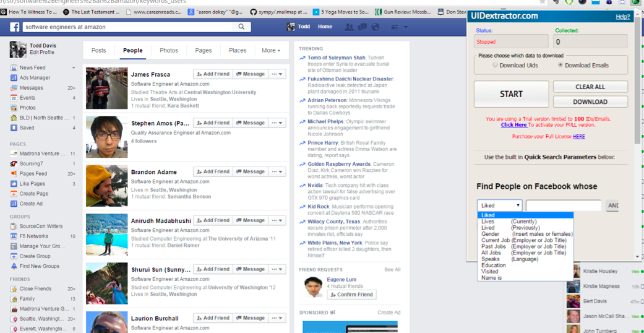Image resolution: width=644 pixels, height=333 pixels.
Task: Open Ads Manager in sidebar
Action: [x=35, y=78]
